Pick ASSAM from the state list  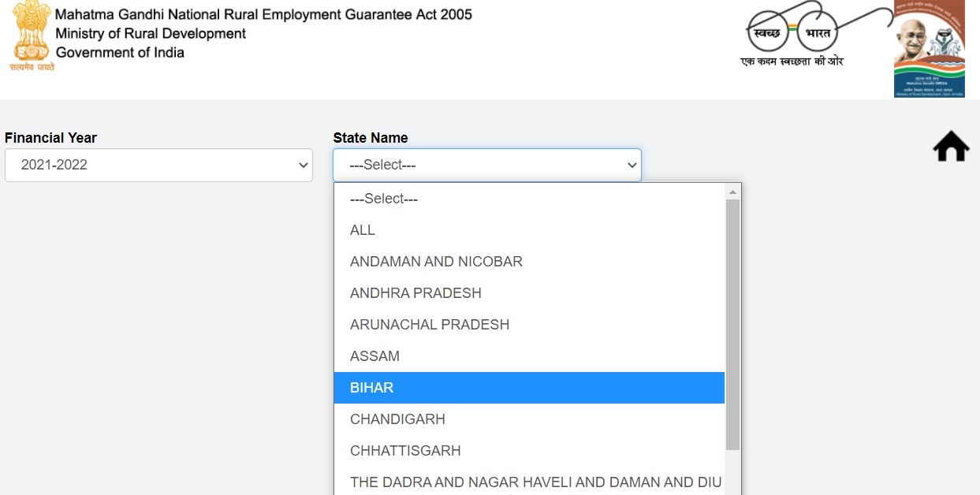(x=529, y=356)
